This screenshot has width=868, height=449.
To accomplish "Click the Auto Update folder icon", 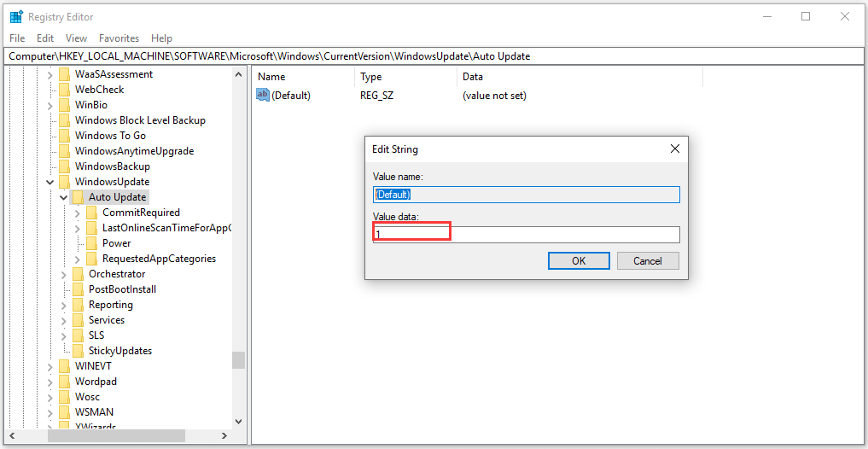I will click(78, 197).
